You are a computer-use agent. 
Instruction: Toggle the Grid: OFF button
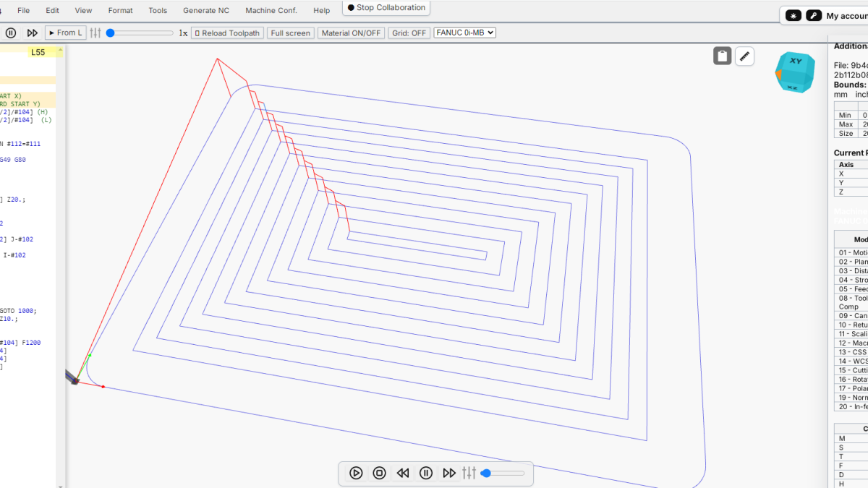coord(409,33)
